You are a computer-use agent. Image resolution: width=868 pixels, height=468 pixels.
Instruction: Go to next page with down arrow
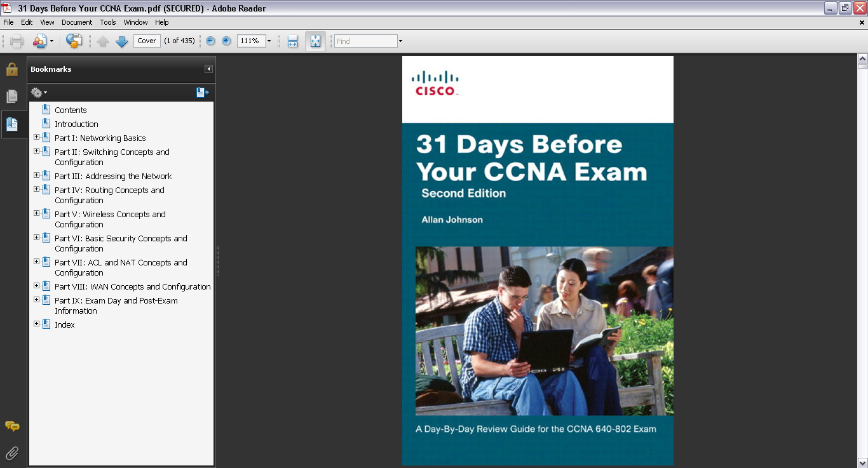pyautogui.click(x=121, y=41)
